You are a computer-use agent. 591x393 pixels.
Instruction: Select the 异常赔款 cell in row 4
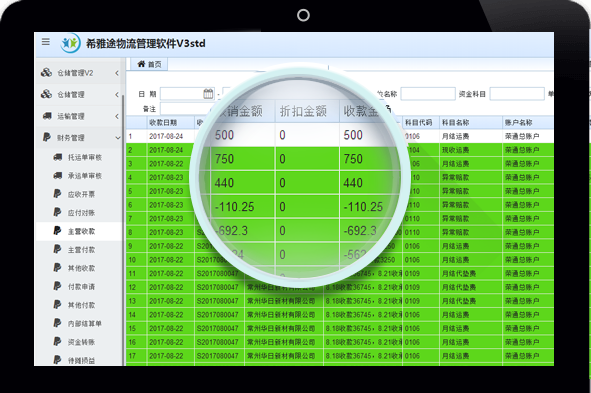(x=470, y=177)
